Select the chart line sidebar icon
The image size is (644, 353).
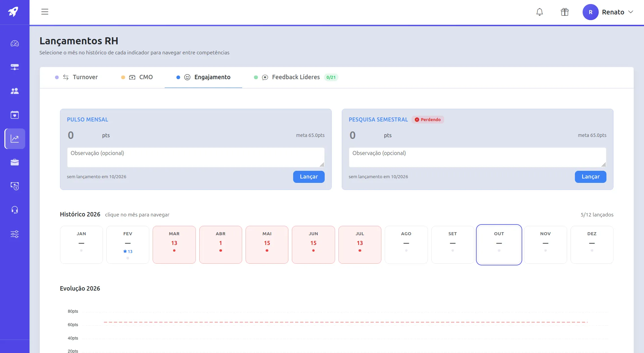pyautogui.click(x=15, y=139)
